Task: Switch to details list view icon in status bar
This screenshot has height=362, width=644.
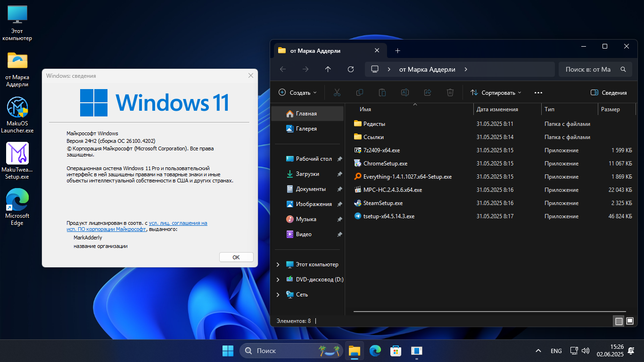Action: coord(619,321)
